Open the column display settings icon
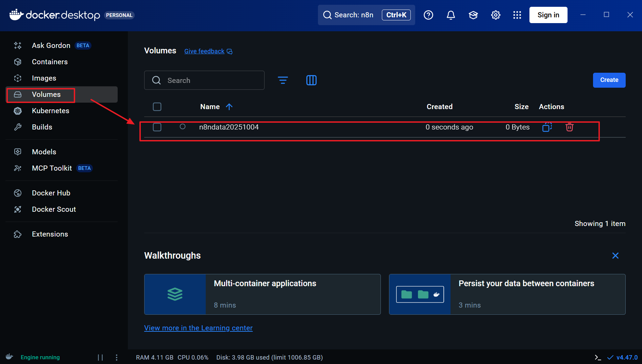The image size is (642, 364). pyautogui.click(x=311, y=80)
